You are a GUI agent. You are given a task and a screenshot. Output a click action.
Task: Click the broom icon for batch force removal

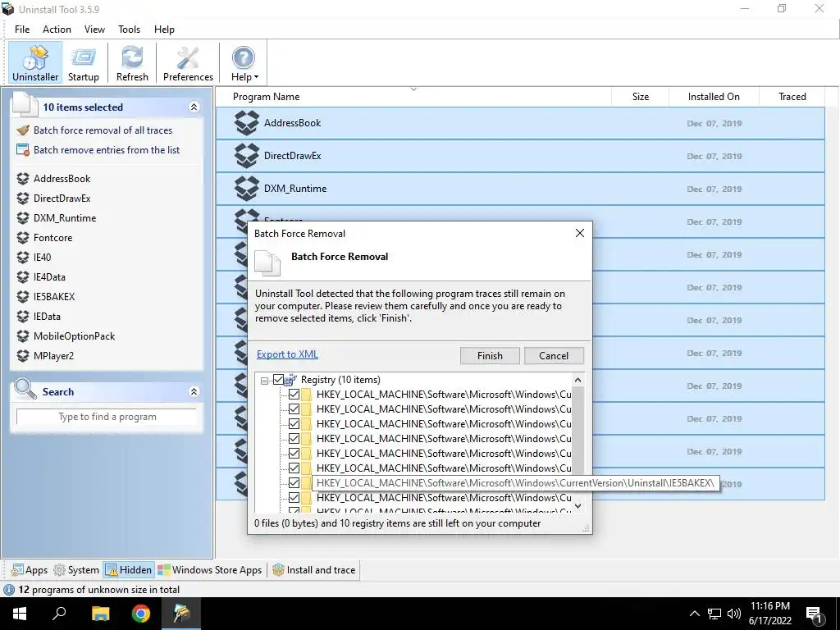pyautogui.click(x=23, y=130)
